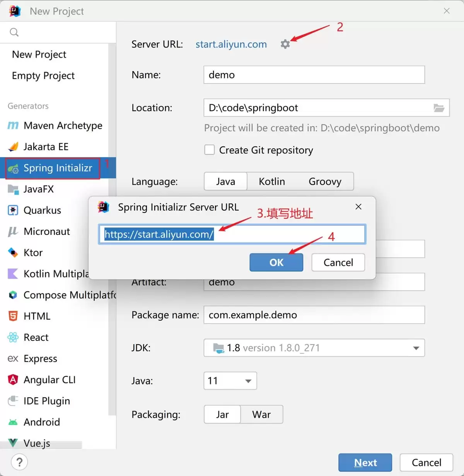Screen dimensions: 464x476
Task: Select React generator label
Action: coord(36,337)
